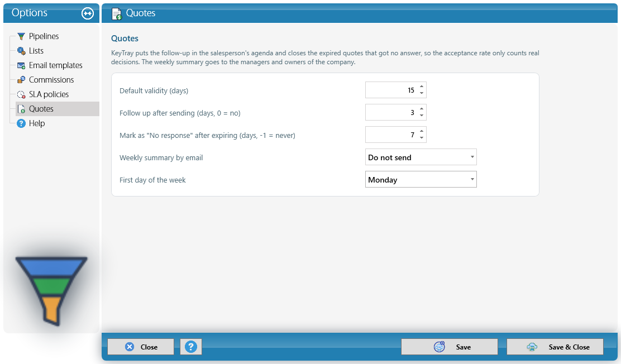This screenshot has height=364, width=621.
Task: Click the "First day of the week" label
Action: click(x=152, y=180)
